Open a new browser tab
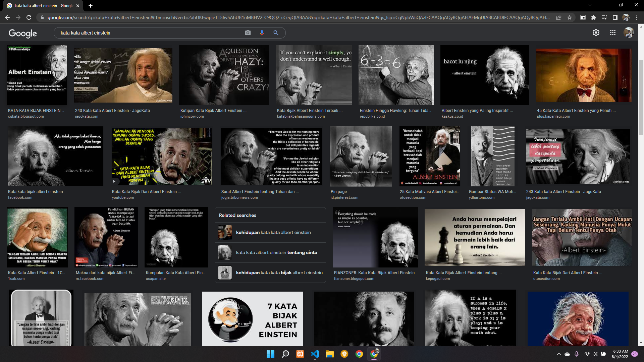This screenshot has width=644, height=362. [x=91, y=6]
